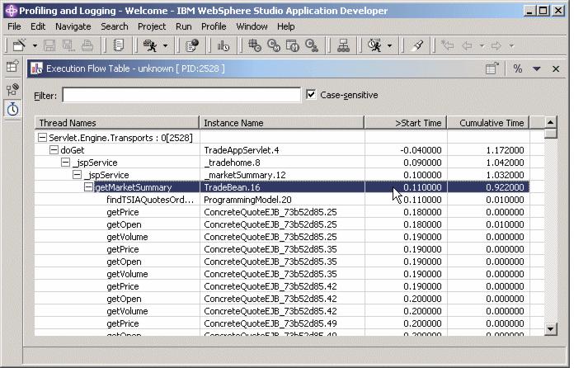Click the document pages toolbar icon
Screen dimensions: 588x368
(x=119, y=45)
